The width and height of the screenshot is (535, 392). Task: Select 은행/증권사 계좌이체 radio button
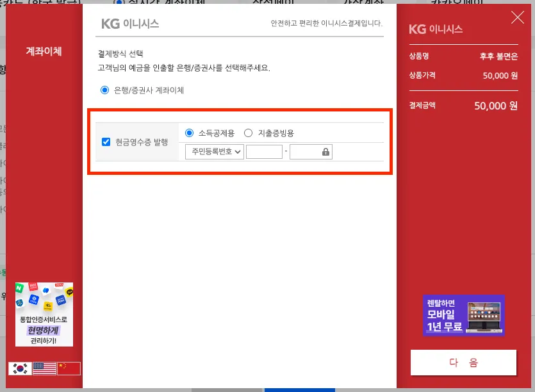[x=104, y=90]
